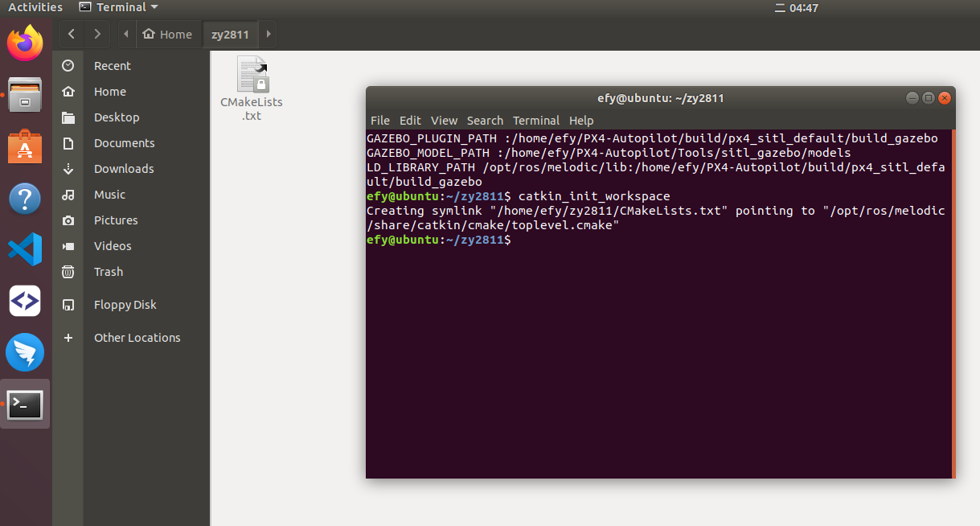Open the code brackets app in dock
Image resolution: width=980 pixels, height=526 pixels.
(x=25, y=302)
